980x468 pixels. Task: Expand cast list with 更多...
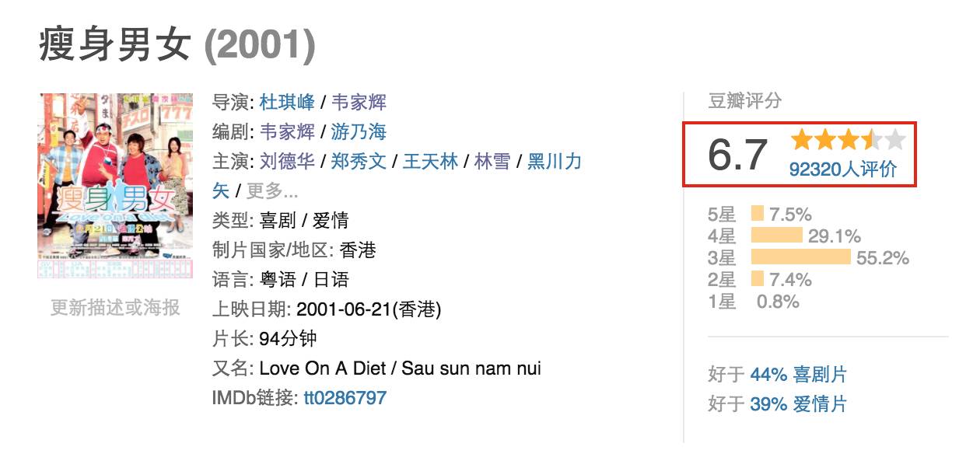tap(272, 190)
